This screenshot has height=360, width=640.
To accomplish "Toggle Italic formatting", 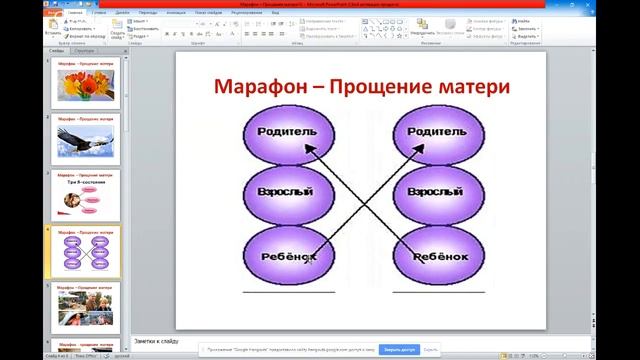I will (x=175, y=34).
